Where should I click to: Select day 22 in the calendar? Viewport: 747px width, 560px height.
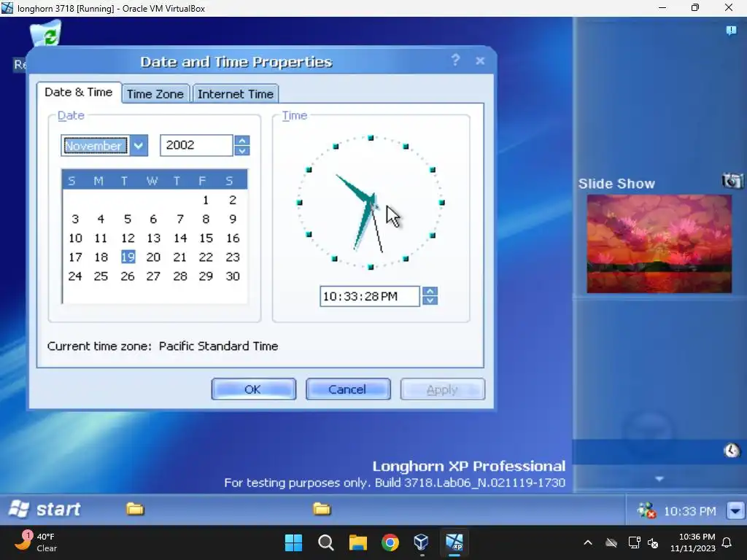205,257
